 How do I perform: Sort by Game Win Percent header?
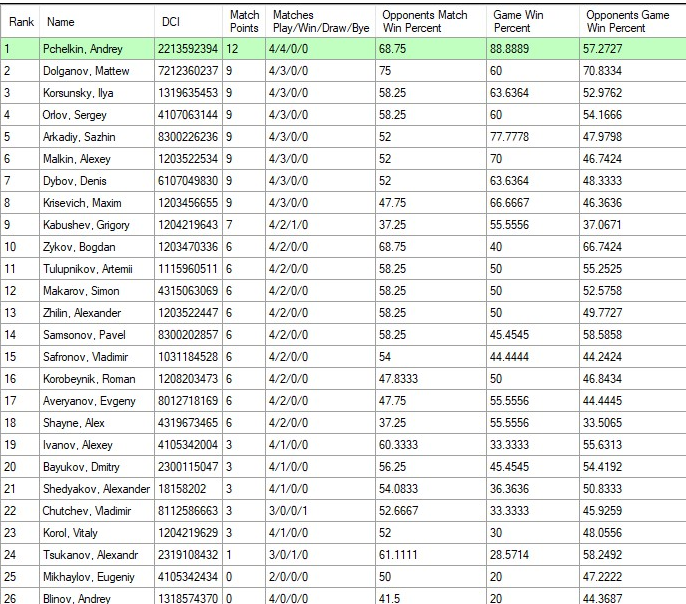click(532, 21)
